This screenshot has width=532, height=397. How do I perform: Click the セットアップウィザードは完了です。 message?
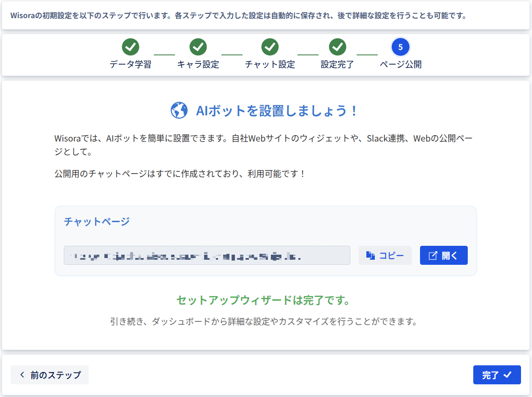coord(264,300)
